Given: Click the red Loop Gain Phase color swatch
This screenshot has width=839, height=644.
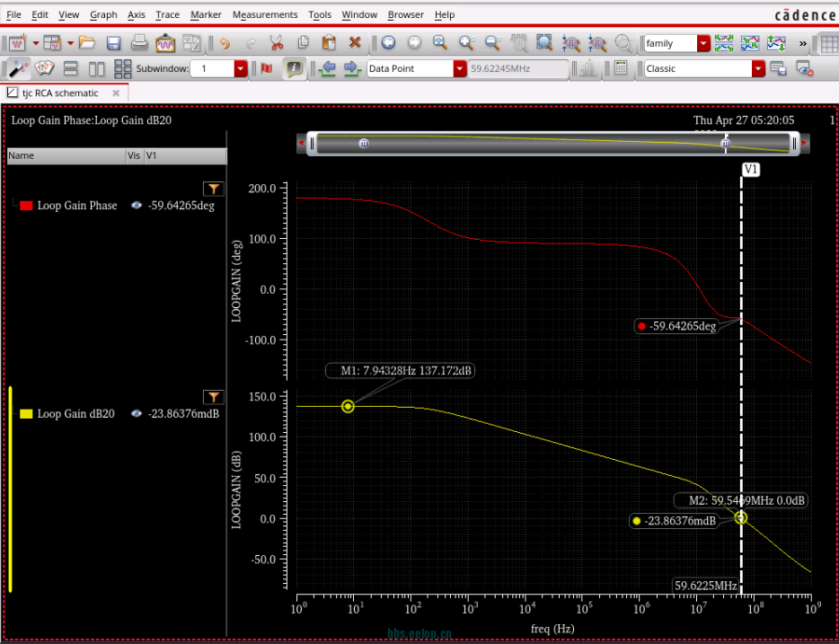Looking at the screenshot, I should tap(26, 206).
